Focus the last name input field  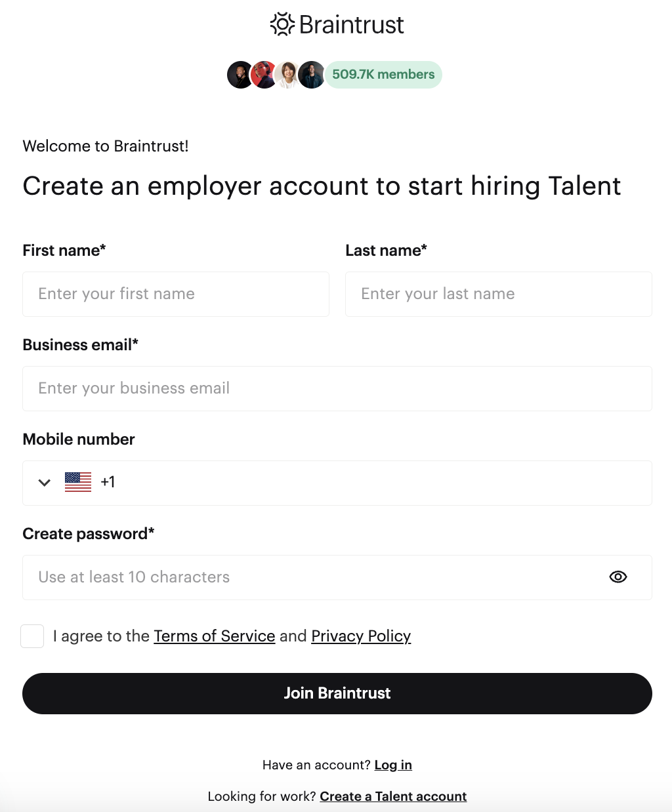pos(499,294)
